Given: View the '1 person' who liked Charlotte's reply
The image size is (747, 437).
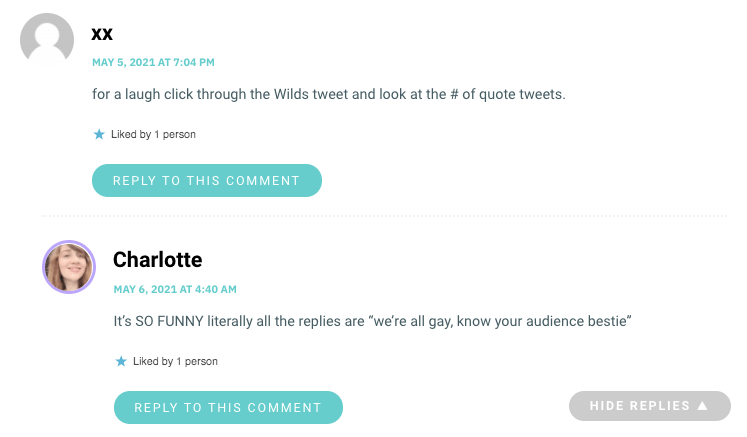Looking at the screenshot, I should coord(197,361).
